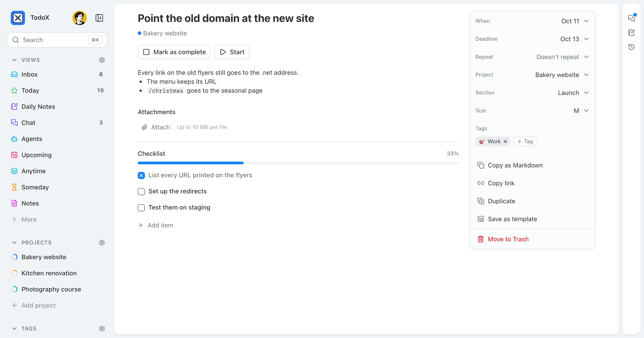Click the Copy as Markdown icon
Image resolution: width=644 pixels, height=338 pixels.
click(x=481, y=165)
